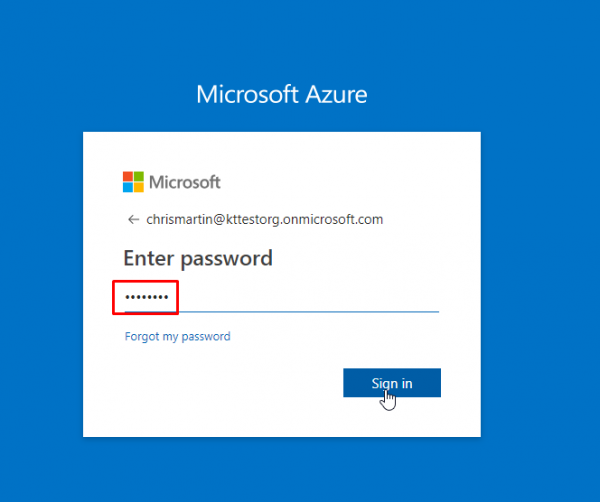Click the blue square of Microsoft logo
The height and width of the screenshot is (502, 600).
coord(128,187)
